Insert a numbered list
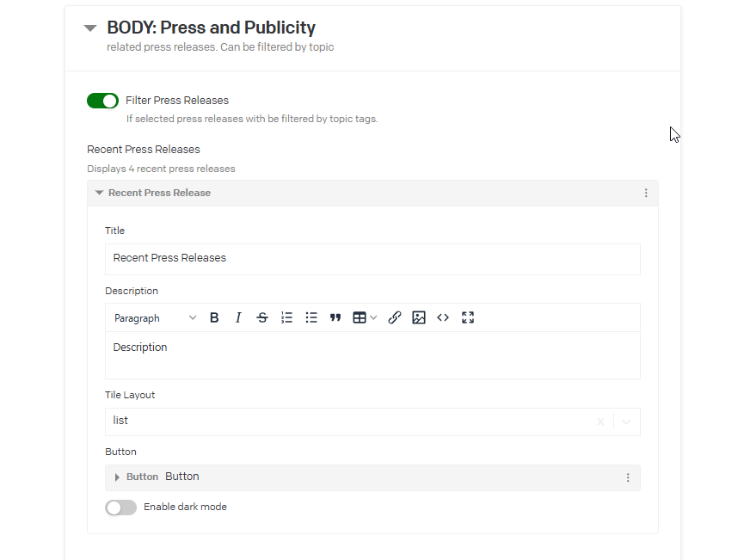 click(287, 317)
